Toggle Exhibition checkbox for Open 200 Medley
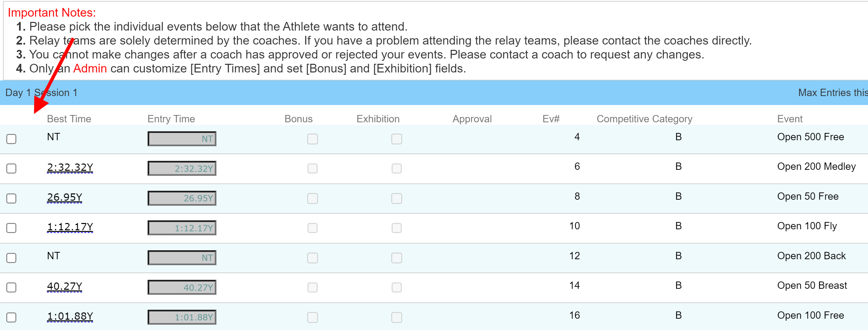Viewport: 868px width, 330px height. (x=396, y=168)
